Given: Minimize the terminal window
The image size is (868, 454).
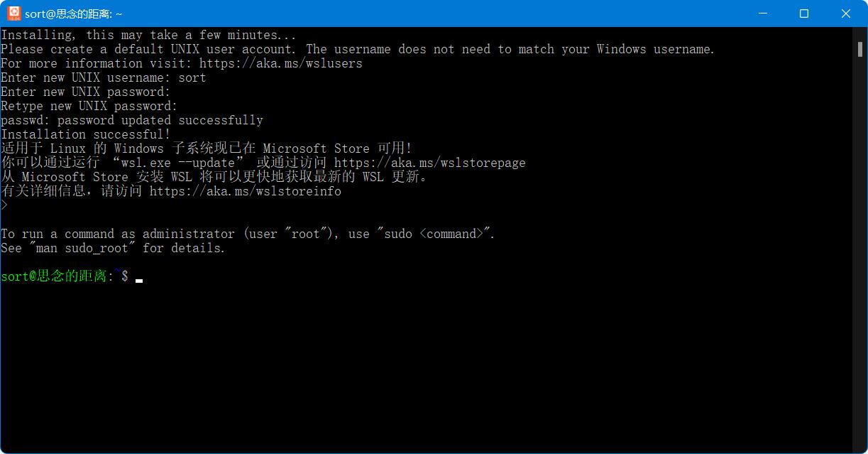Looking at the screenshot, I should (x=763, y=13).
